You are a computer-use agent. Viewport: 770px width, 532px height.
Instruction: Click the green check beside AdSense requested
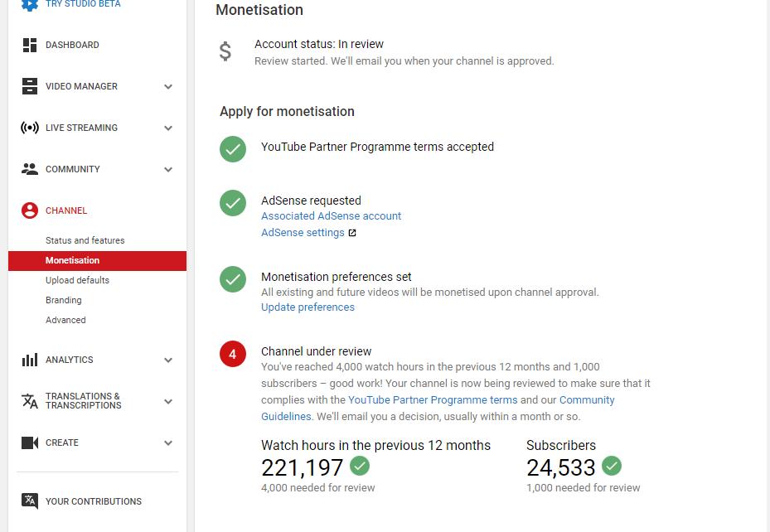[x=233, y=203]
